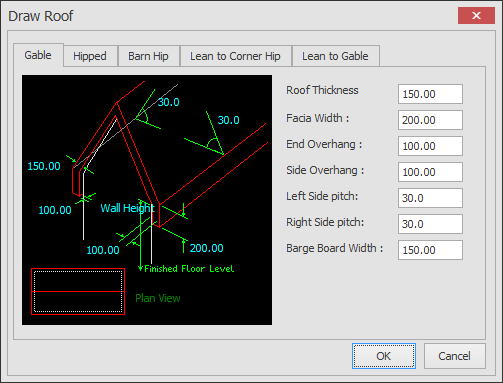Image resolution: width=503 pixels, height=383 pixels.
Task: Click the Left Side pitch field
Action: coord(430,198)
